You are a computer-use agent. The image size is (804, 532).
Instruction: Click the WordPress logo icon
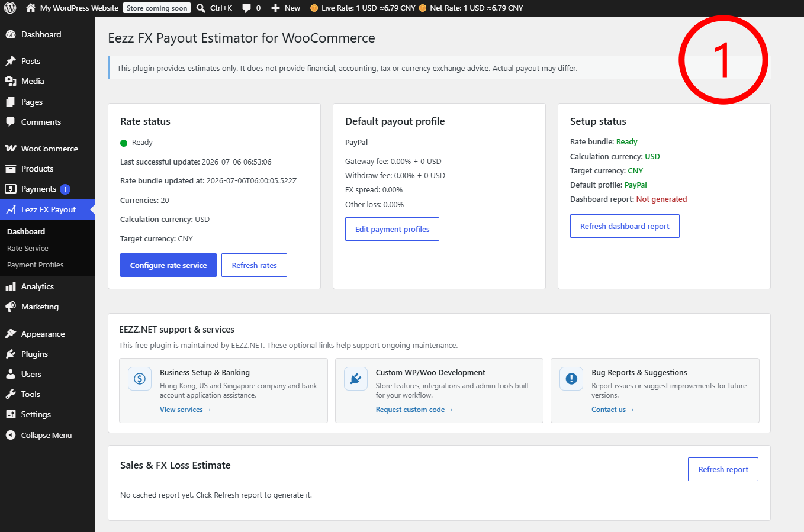pyautogui.click(x=10, y=8)
